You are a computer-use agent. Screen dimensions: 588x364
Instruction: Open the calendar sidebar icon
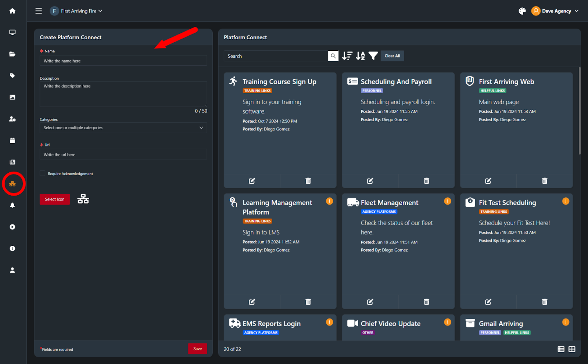[x=12, y=140]
